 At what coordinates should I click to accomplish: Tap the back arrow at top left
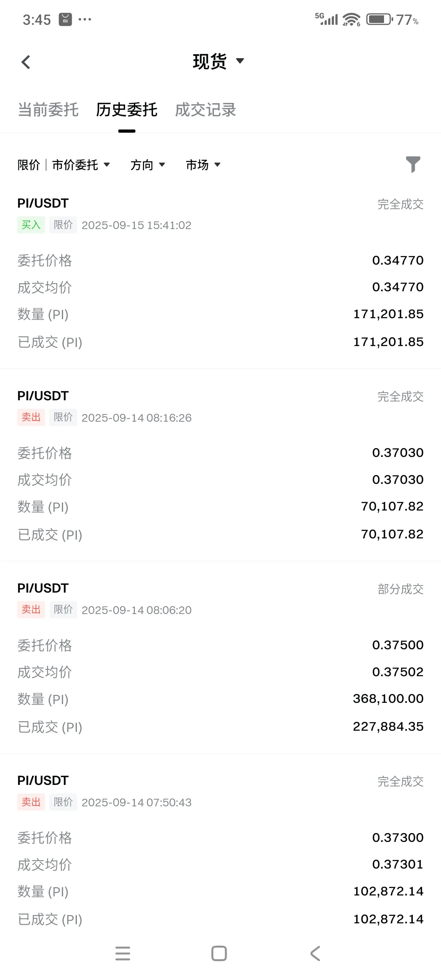pos(25,62)
